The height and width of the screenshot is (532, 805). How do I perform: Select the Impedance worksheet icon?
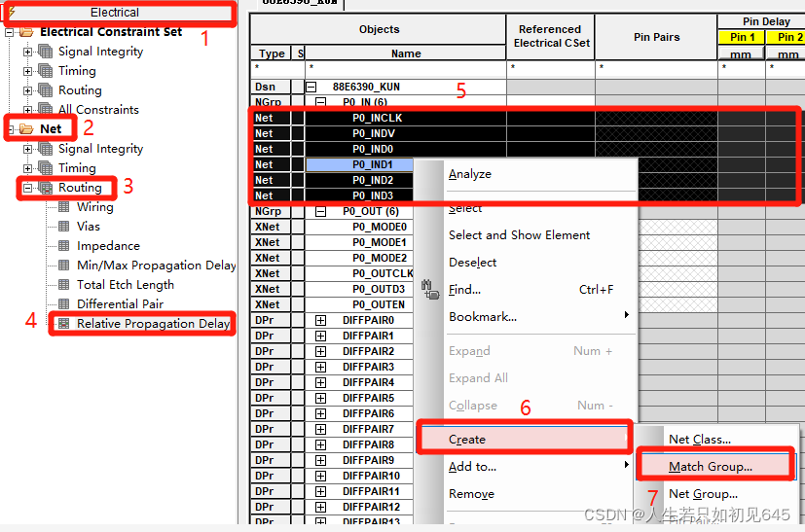(64, 246)
